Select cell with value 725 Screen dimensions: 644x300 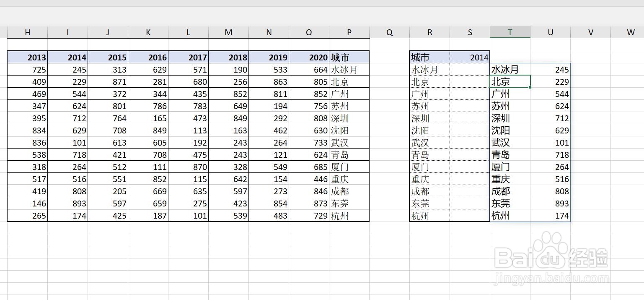point(28,70)
